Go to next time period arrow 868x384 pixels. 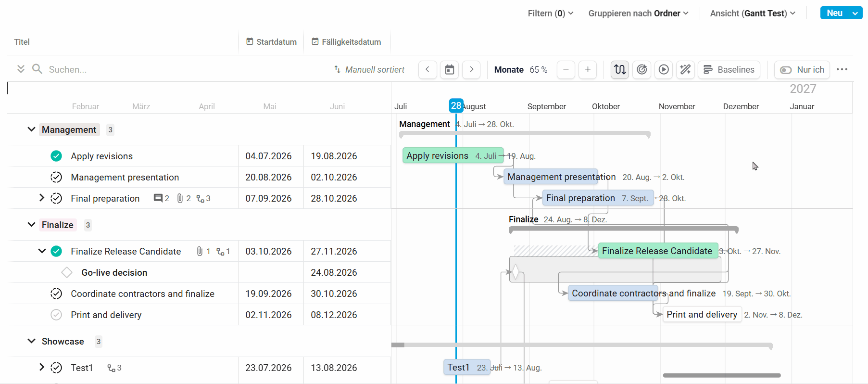(471, 70)
